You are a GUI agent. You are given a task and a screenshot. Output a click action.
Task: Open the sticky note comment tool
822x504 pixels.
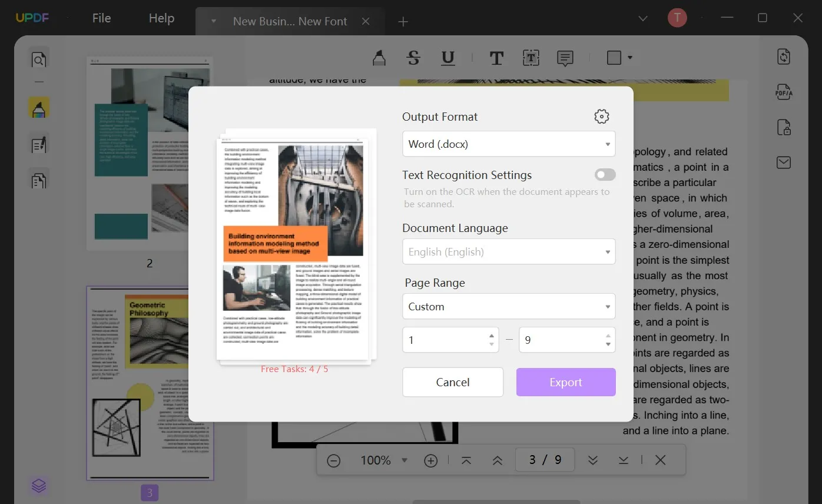coord(565,58)
